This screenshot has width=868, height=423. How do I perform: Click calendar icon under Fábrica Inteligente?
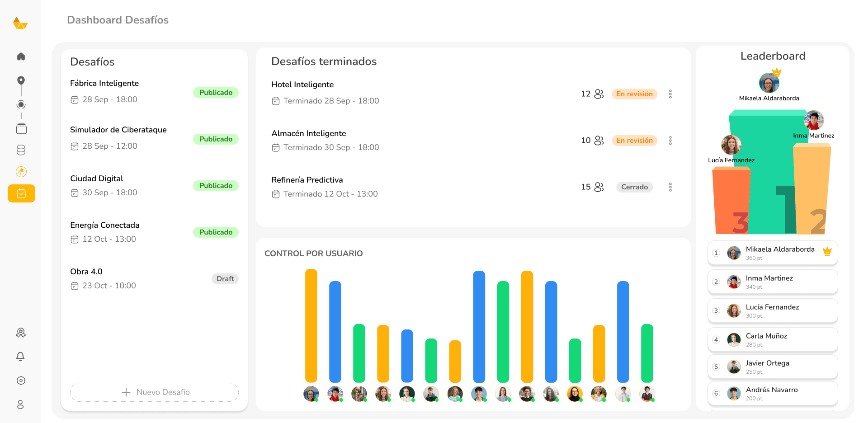[75, 100]
